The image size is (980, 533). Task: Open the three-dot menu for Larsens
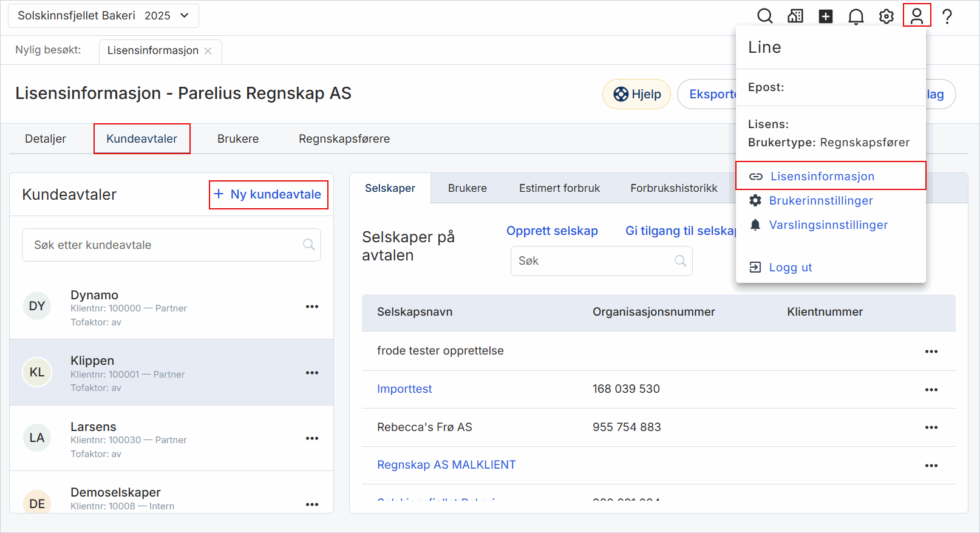(x=312, y=438)
